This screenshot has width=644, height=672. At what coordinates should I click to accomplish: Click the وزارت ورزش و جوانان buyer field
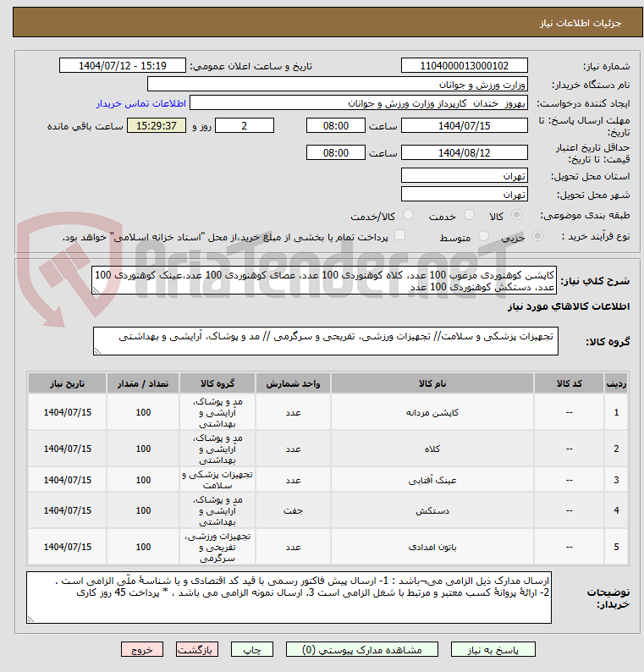(337, 84)
